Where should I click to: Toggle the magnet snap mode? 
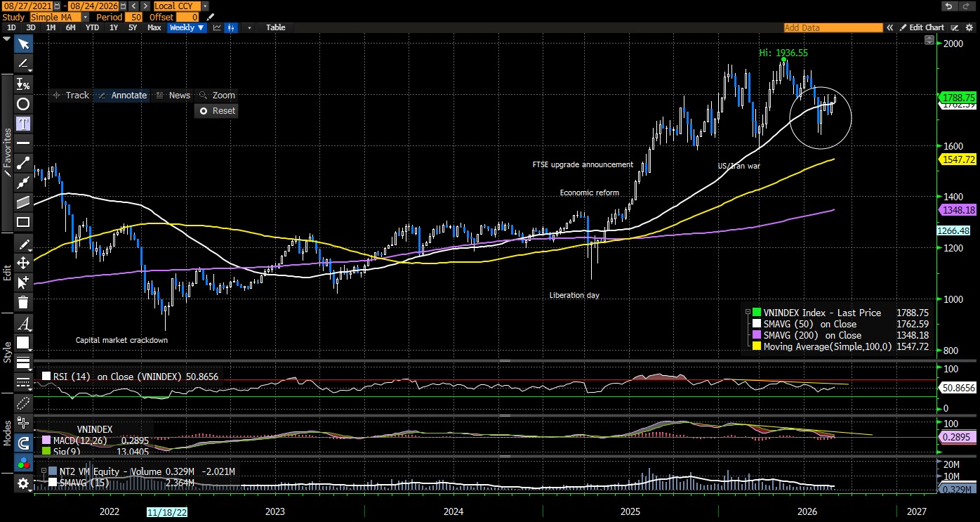click(23, 443)
